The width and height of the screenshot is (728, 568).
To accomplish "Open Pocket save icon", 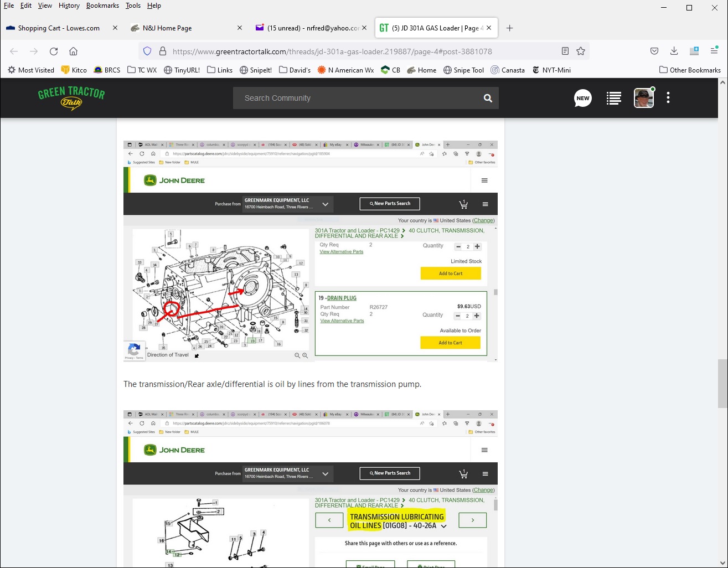I will pyautogui.click(x=654, y=51).
